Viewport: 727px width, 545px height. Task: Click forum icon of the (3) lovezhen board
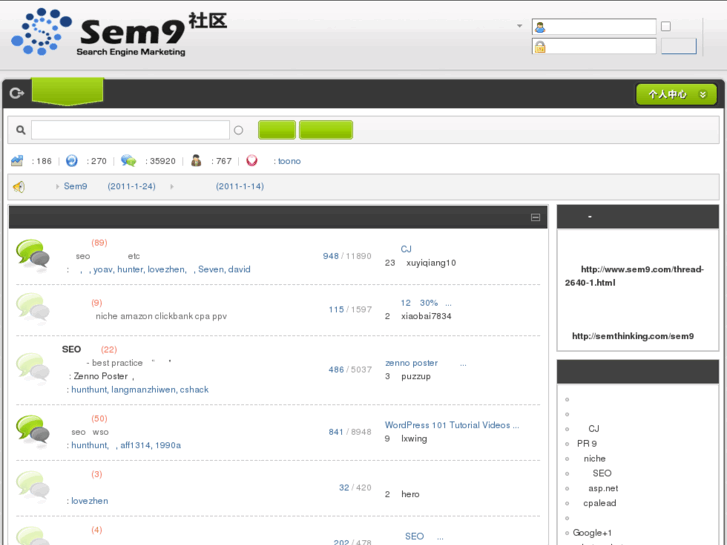tap(32, 485)
